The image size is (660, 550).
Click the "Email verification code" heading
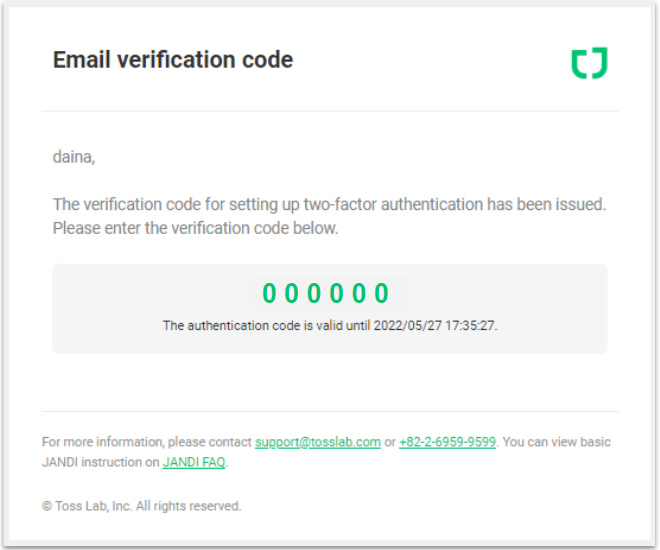point(173,60)
